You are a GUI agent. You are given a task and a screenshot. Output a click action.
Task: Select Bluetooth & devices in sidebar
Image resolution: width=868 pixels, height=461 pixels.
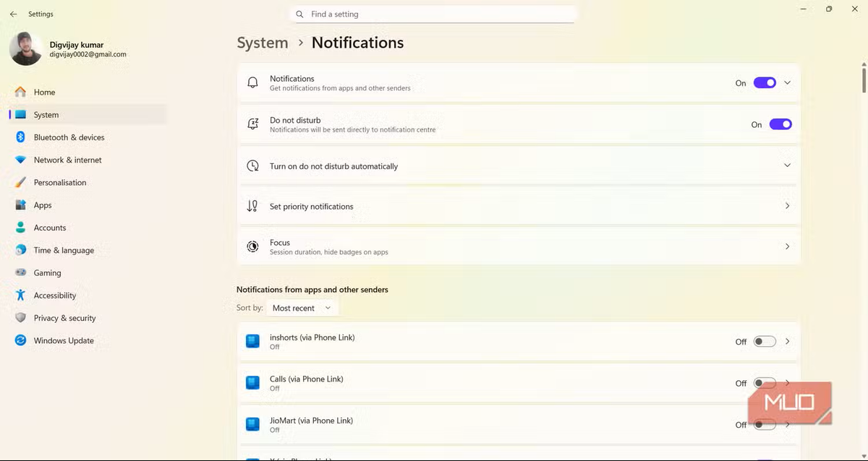click(x=88, y=137)
